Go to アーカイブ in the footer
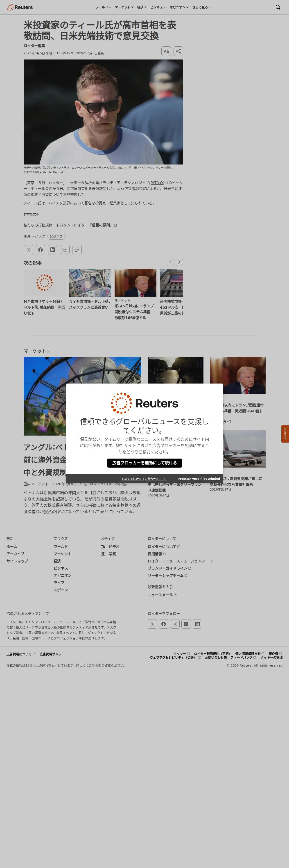This screenshot has height=868, width=289. 15,554
